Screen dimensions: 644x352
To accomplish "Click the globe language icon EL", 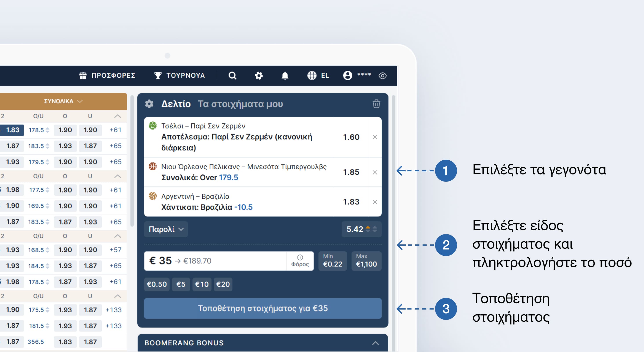I will 312,75.
